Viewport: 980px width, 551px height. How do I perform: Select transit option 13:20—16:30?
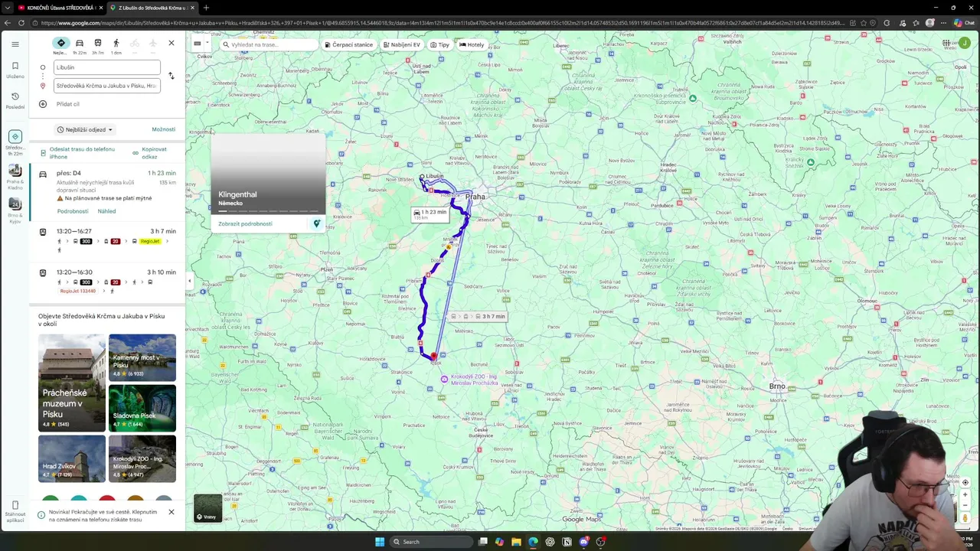(107, 282)
